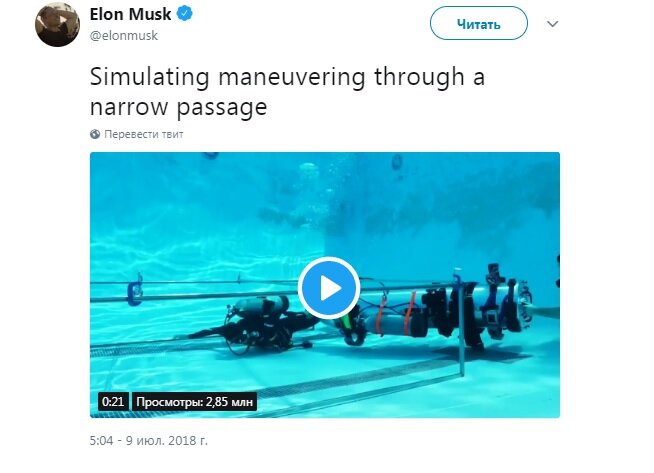Click the Перевести твит link
The image size is (654, 473).
pos(144,134)
